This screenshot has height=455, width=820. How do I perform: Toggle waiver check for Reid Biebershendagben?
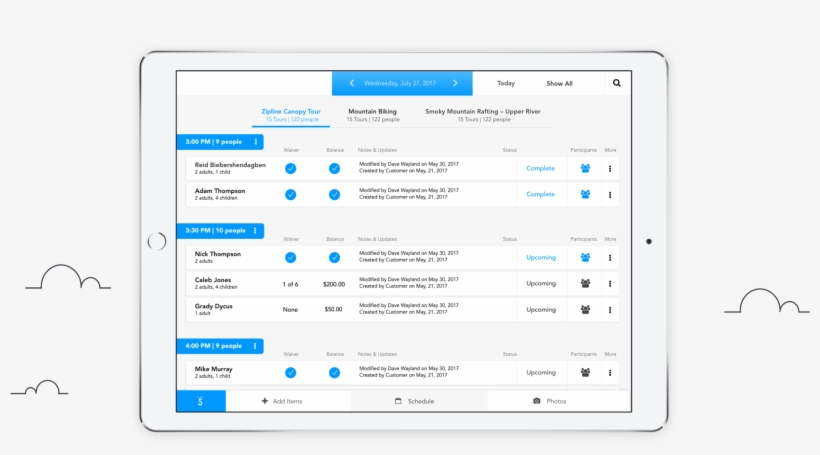click(291, 168)
